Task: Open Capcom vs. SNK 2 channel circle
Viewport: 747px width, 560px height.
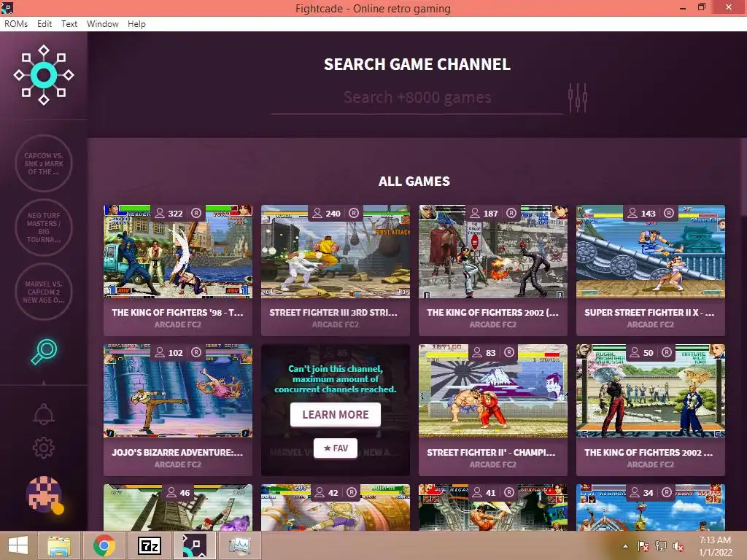Action: coord(44,163)
